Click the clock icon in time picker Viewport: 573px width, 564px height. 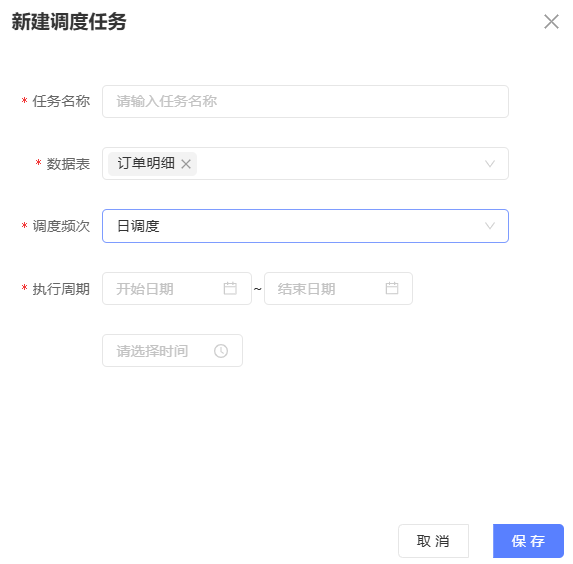(221, 351)
